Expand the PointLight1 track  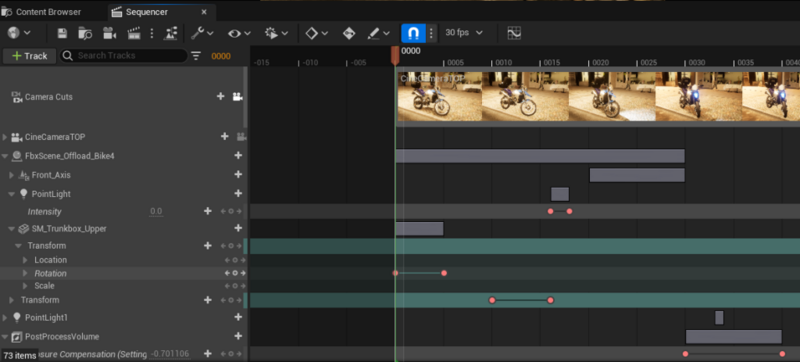pos(5,318)
